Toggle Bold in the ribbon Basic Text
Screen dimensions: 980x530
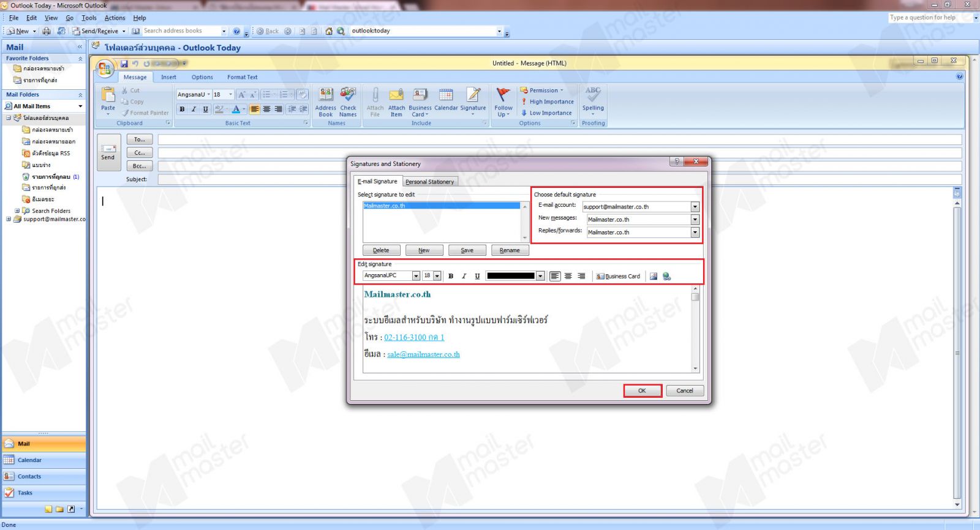click(182, 109)
